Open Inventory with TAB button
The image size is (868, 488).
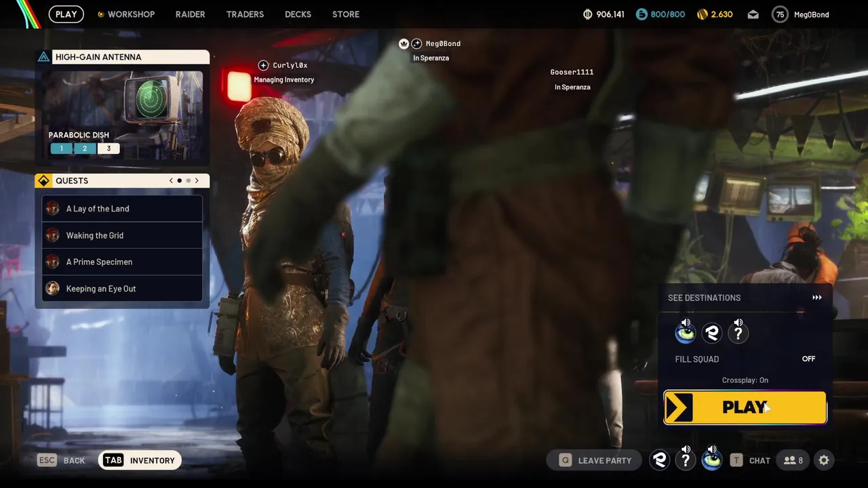pos(140,460)
